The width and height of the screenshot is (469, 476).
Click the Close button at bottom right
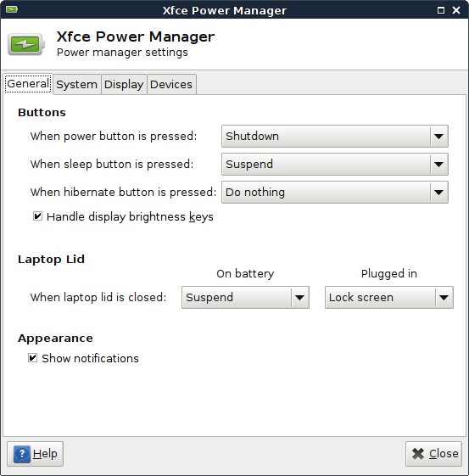[433, 454]
